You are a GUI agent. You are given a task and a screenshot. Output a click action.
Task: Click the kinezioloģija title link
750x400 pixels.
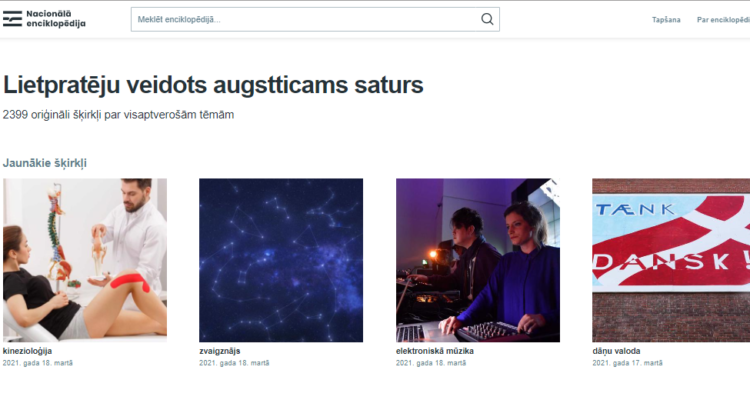pos(27,351)
